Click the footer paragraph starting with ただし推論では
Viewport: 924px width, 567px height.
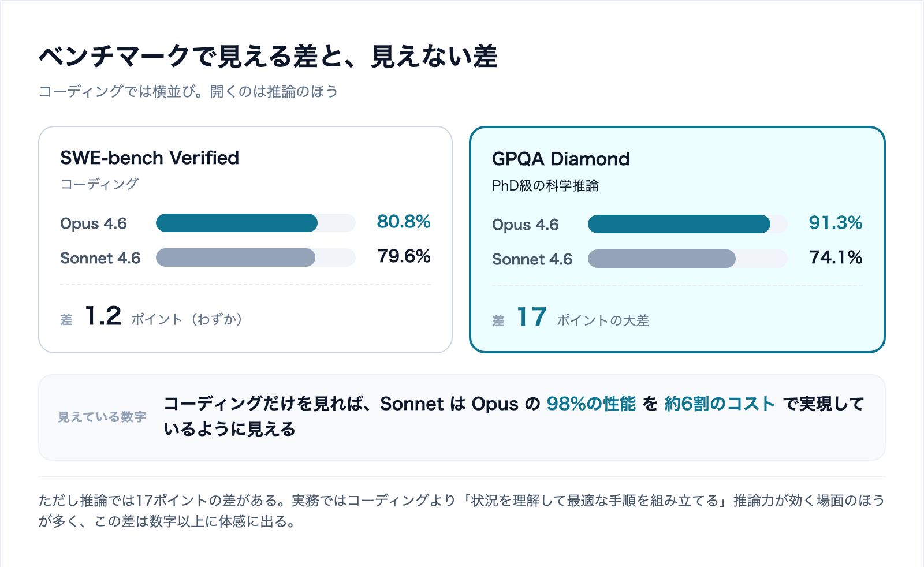click(461, 511)
